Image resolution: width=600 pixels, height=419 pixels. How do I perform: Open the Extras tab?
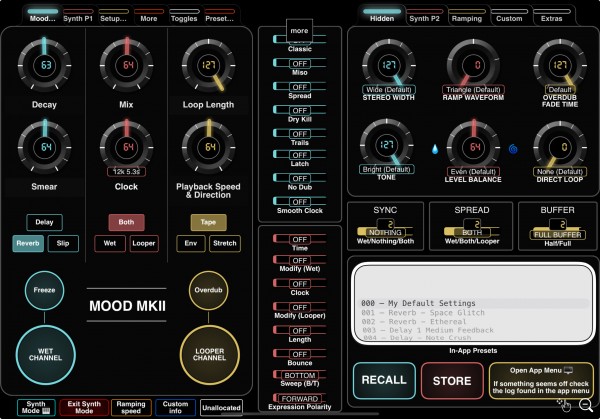[x=551, y=16]
